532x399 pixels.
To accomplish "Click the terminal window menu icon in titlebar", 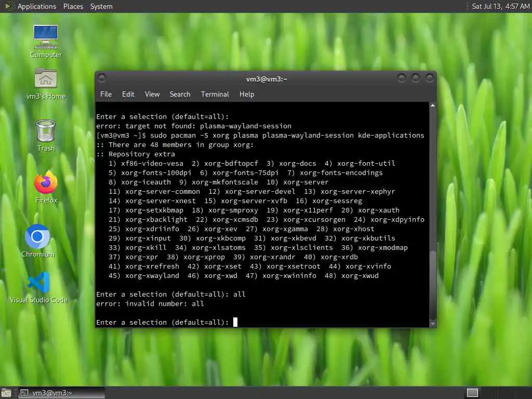I will (102, 78).
